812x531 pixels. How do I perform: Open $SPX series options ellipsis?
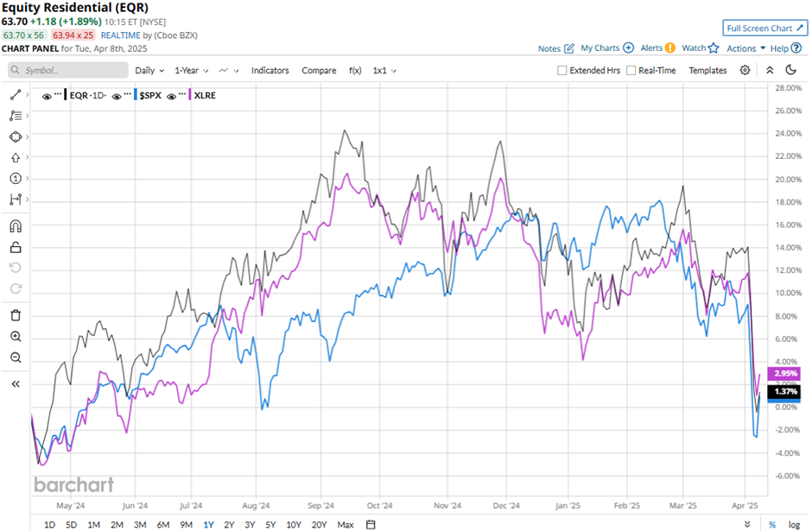click(x=127, y=94)
